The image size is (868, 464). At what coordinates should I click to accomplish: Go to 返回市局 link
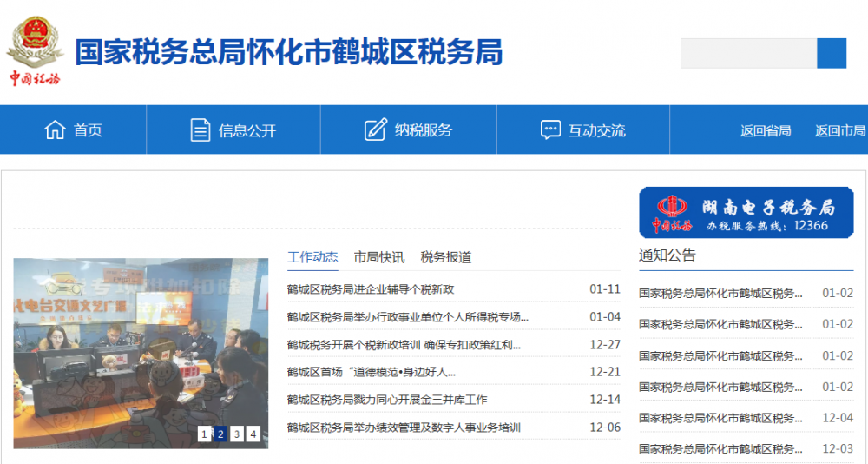click(839, 131)
